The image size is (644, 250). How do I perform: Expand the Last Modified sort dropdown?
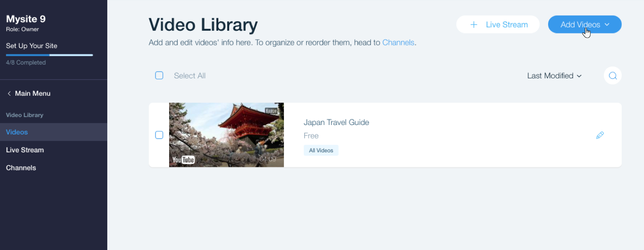click(554, 75)
